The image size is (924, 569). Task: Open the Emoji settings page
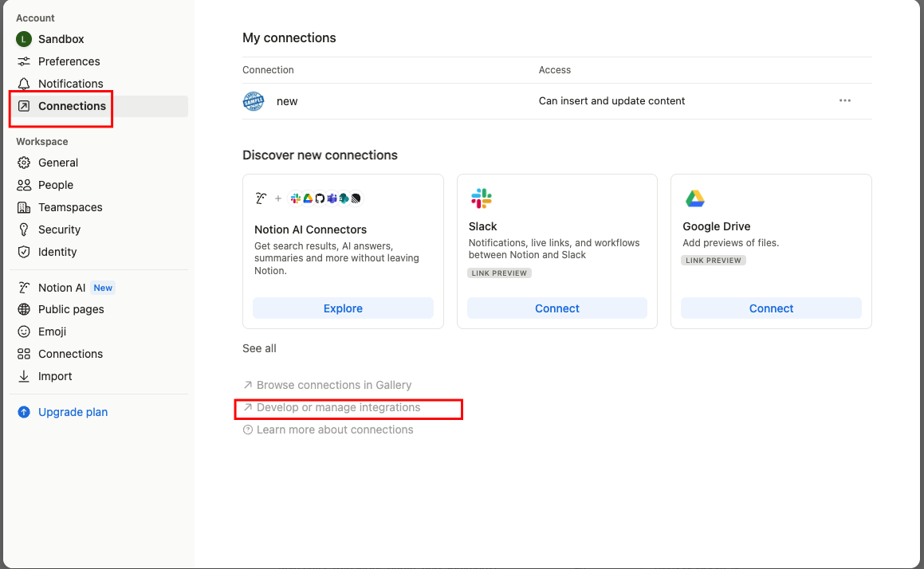(52, 332)
